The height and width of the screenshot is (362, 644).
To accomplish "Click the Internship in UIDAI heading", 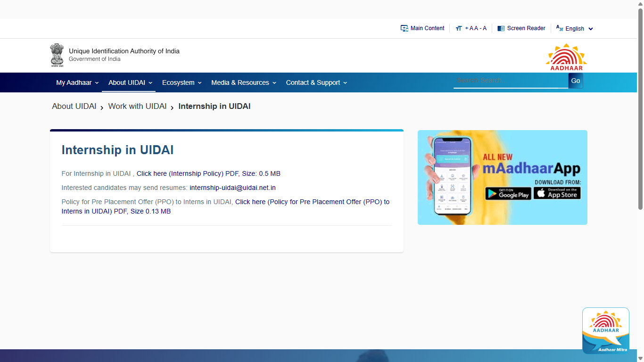I will click(117, 150).
